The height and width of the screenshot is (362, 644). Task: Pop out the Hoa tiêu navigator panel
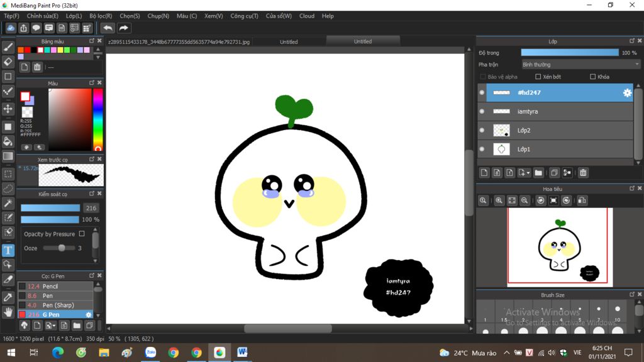[632, 189]
